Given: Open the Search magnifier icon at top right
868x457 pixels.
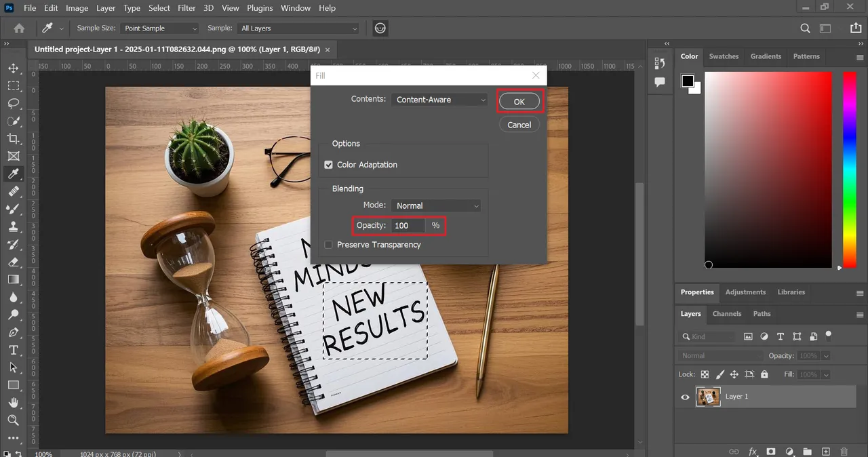Looking at the screenshot, I should 805,28.
